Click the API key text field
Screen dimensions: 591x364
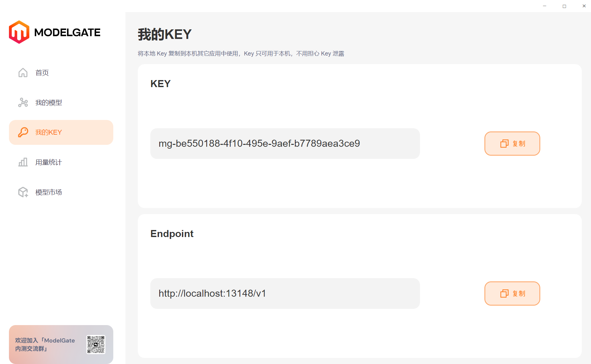pyautogui.click(x=285, y=144)
